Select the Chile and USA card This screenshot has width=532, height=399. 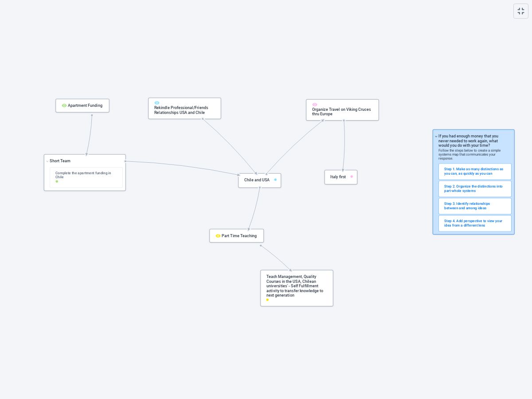[x=257, y=180]
